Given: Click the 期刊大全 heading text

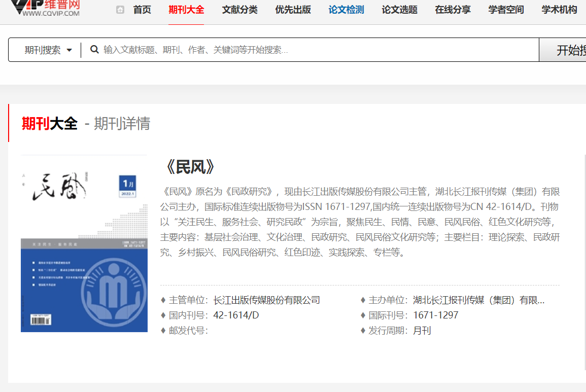Looking at the screenshot, I should pyautogui.click(x=49, y=123).
